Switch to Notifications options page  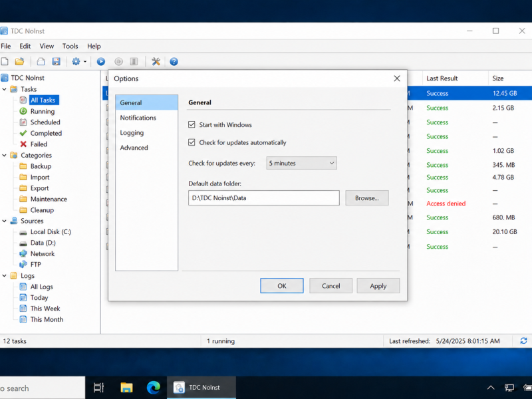(x=146, y=118)
